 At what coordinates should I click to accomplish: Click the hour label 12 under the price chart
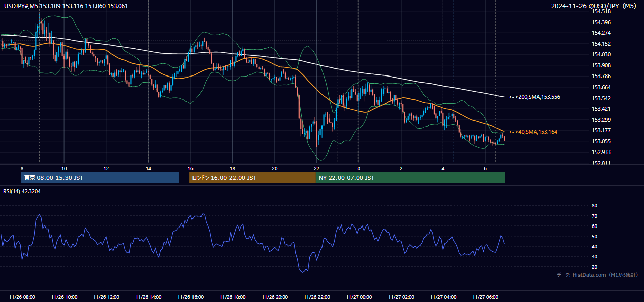pos(106,168)
